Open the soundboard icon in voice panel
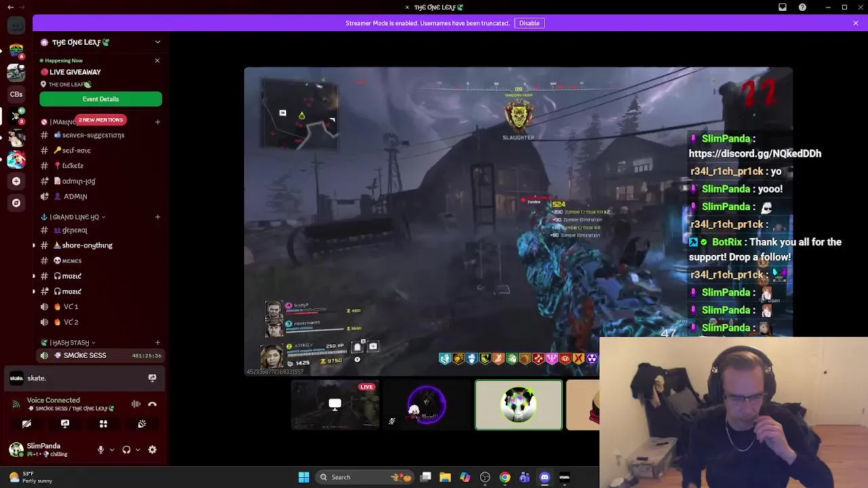Image resolution: width=868 pixels, height=488 pixels. tap(142, 424)
